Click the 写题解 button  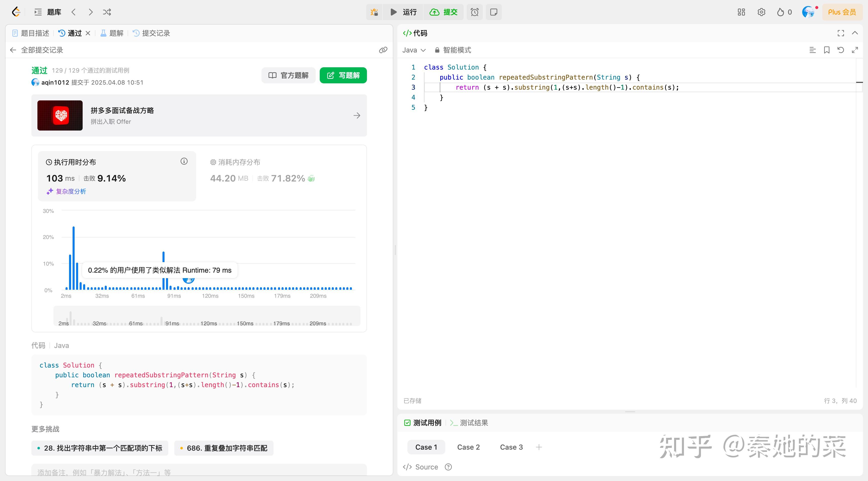click(343, 75)
